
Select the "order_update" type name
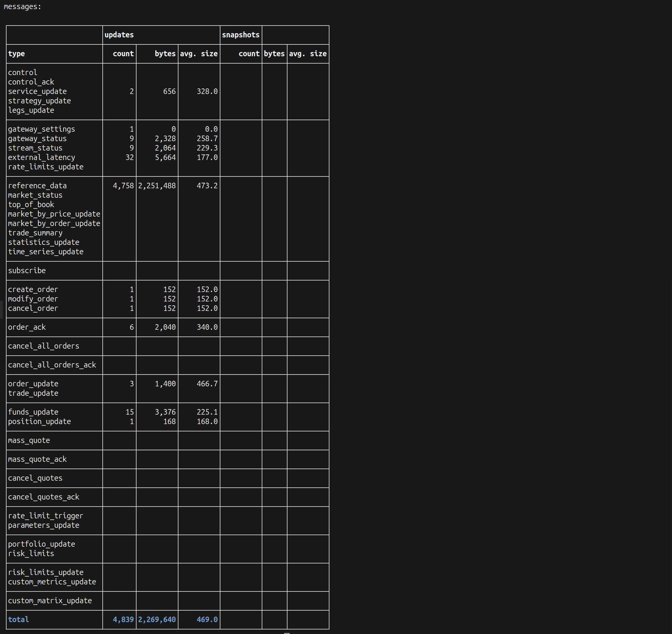[x=33, y=384]
